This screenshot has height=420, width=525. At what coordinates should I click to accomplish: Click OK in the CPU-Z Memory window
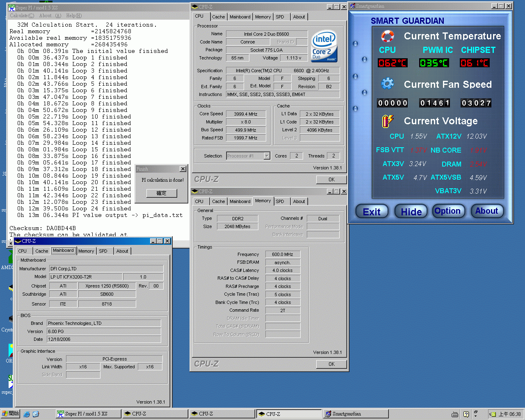click(x=331, y=364)
